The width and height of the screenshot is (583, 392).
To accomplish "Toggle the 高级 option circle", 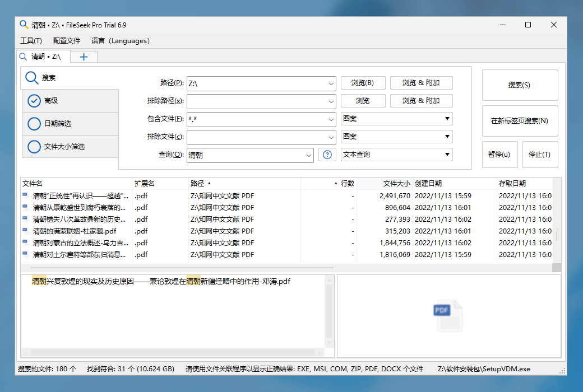I will (x=34, y=101).
